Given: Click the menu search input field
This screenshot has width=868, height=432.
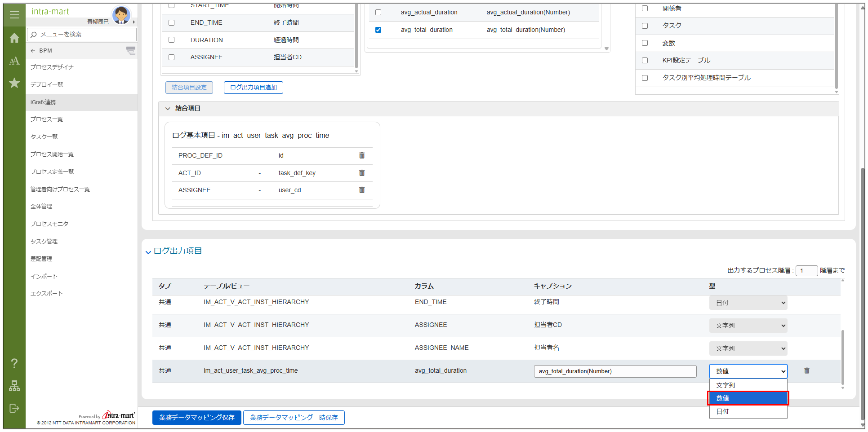Looking at the screenshot, I should (85, 35).
